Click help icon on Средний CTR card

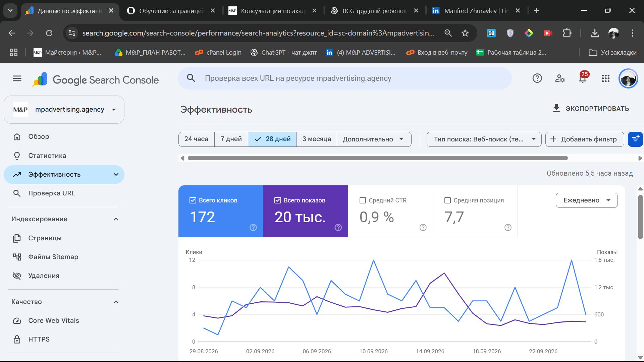(423, 228)
